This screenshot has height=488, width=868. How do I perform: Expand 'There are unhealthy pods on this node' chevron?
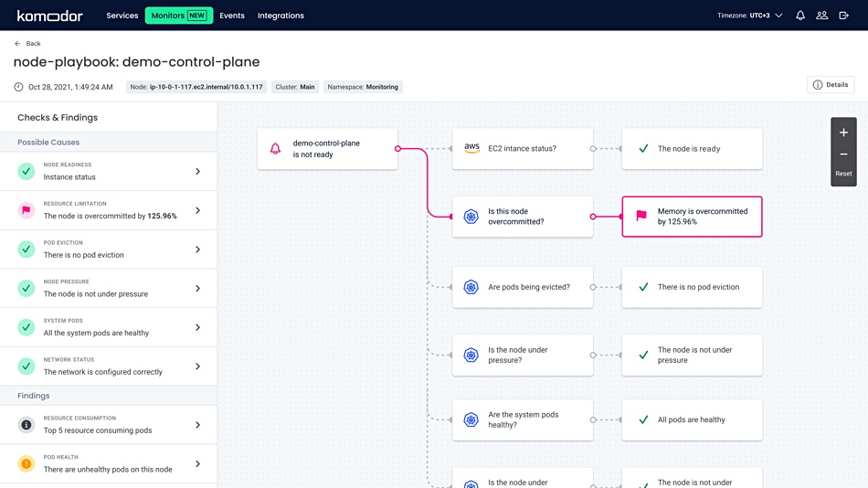coord(197,463)
